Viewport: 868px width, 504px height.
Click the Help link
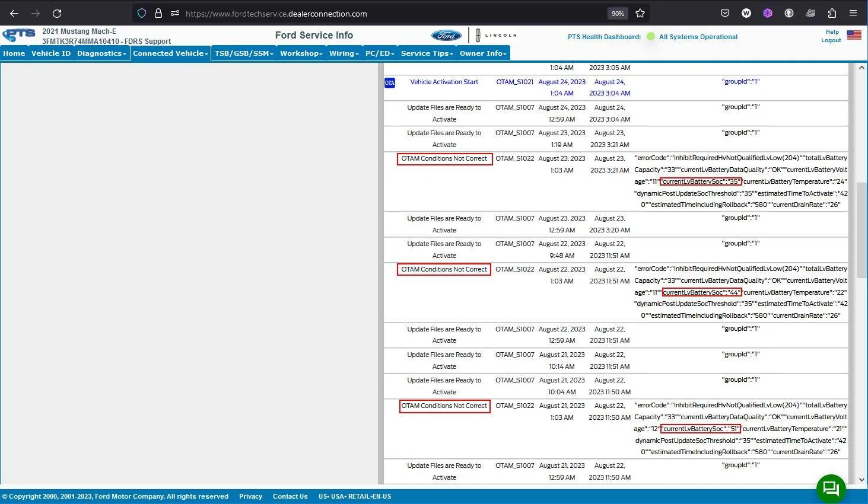pos(832,32)
